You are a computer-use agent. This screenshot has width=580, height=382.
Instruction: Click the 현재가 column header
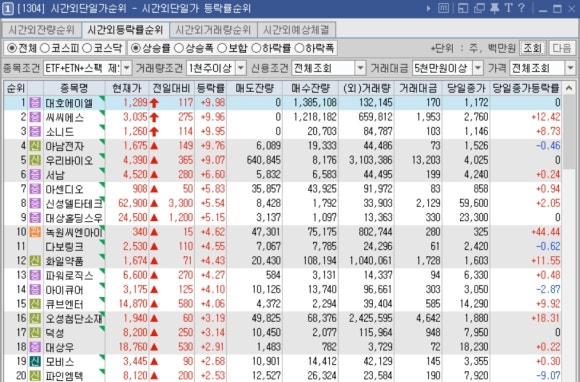127,88
